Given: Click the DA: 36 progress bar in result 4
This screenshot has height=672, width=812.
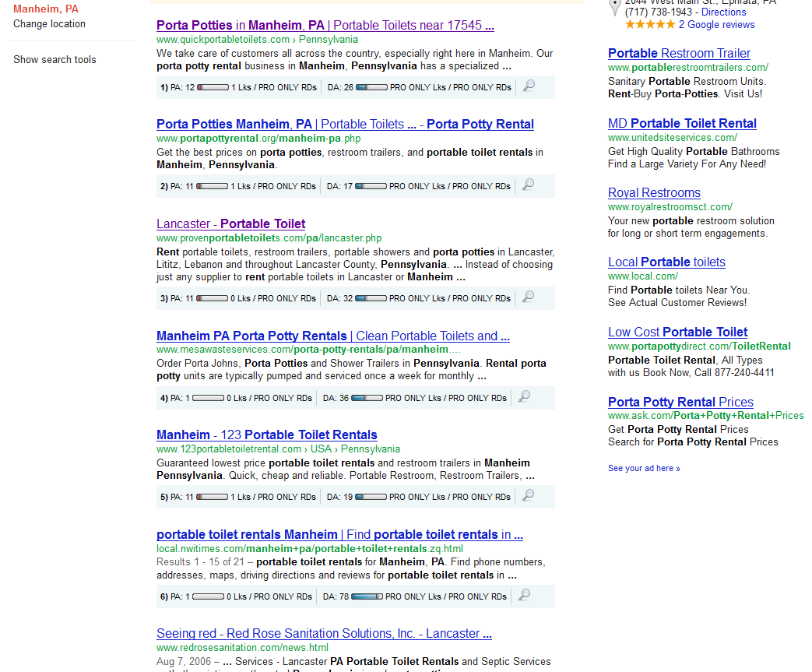Looking at the screenshot, I should tap(367, 399).
